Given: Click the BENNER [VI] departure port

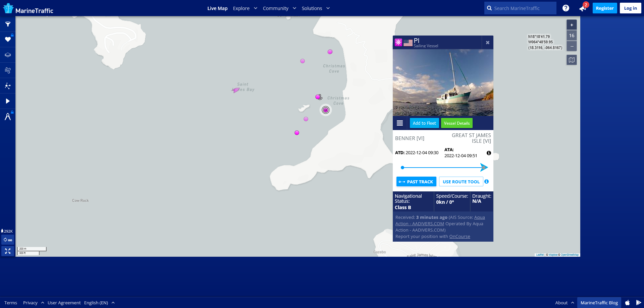Looking at the screenshot, I should (x=410, y=138).
